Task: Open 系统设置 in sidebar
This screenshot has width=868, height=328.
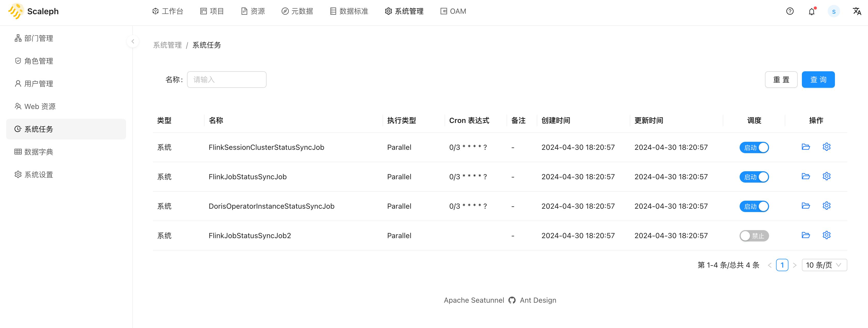Action: click(66, 175)
